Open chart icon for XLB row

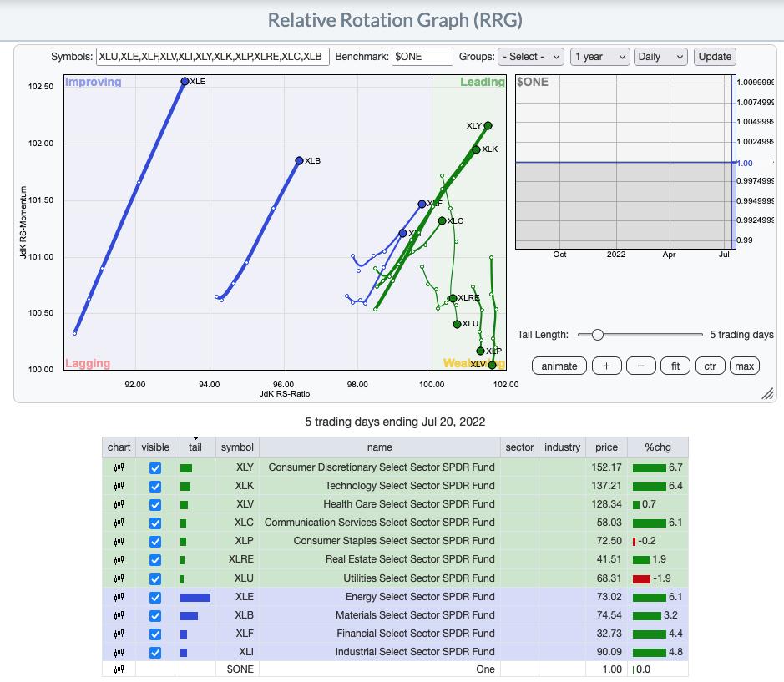pos(119,615)
